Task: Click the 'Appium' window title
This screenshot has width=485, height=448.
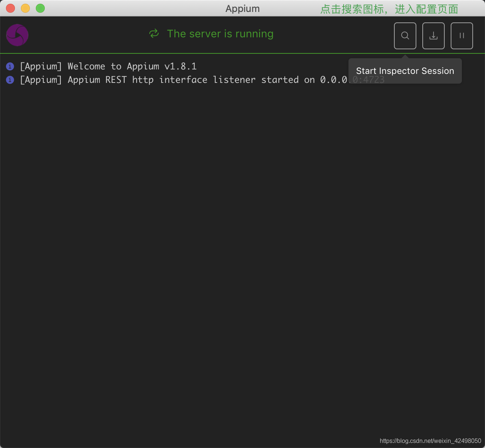Action: pyautogui.click(x=242, y=9)
